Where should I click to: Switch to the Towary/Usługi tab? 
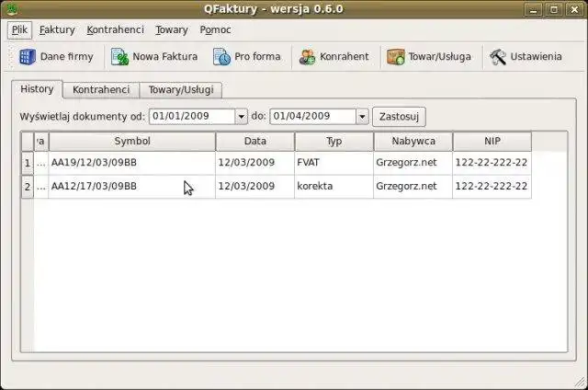point(181,90)
